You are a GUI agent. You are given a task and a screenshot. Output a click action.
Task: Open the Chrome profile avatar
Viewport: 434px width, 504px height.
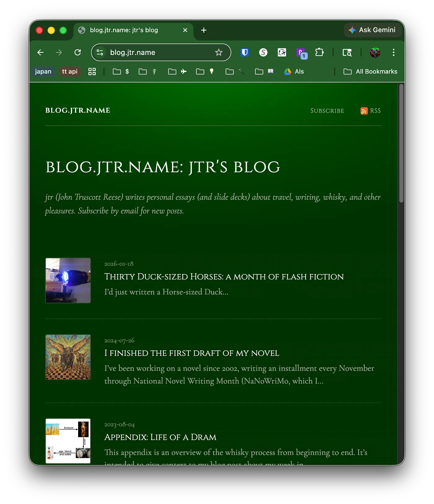click(x=375, y=52)
